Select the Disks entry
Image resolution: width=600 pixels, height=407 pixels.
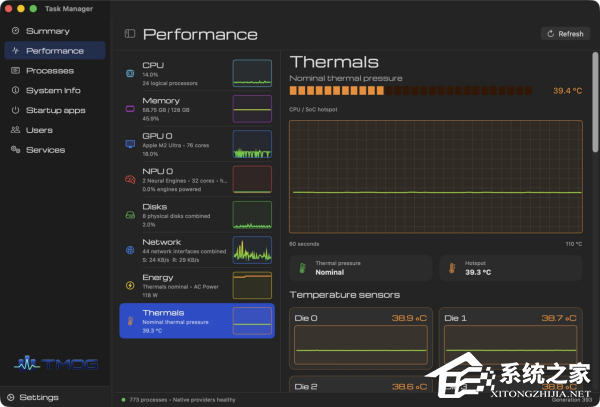click(197, 215)
